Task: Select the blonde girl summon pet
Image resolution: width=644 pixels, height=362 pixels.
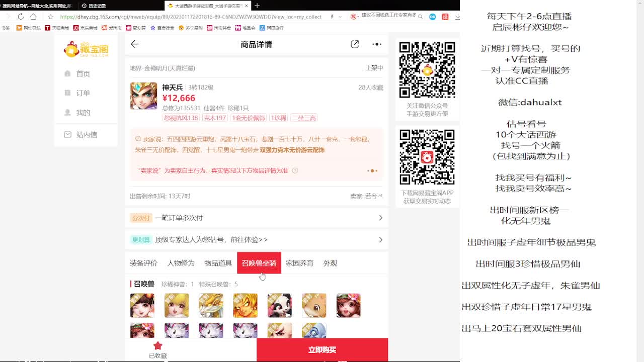Action: tap(177, 305)
